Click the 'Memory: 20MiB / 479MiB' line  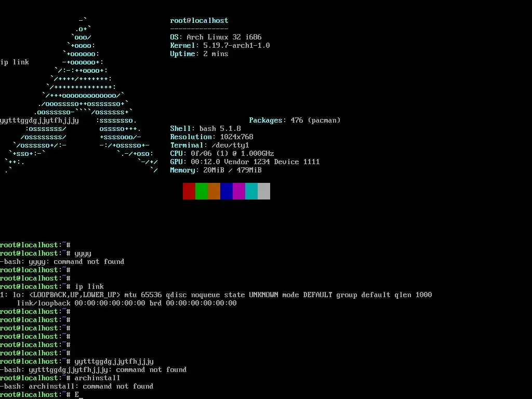(x=216, y=170)
